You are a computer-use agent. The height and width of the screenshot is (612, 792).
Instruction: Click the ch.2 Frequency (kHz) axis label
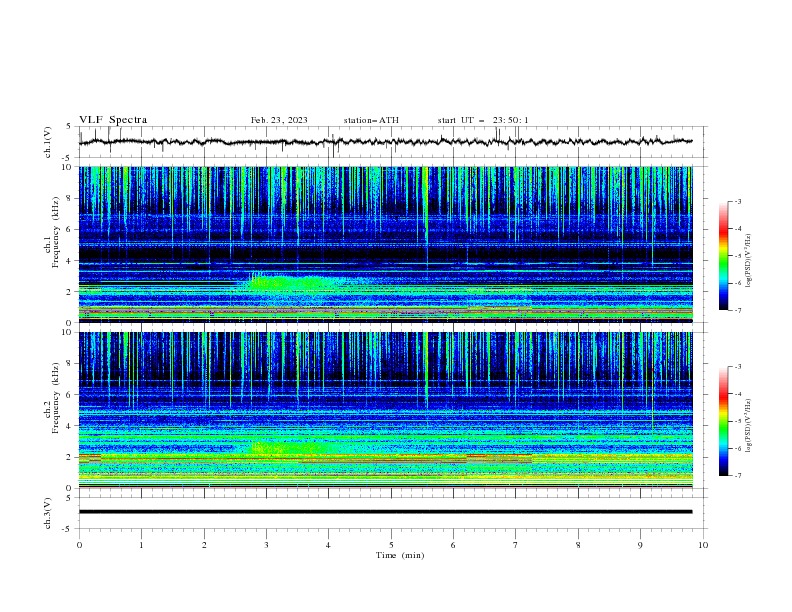[52, 398]
